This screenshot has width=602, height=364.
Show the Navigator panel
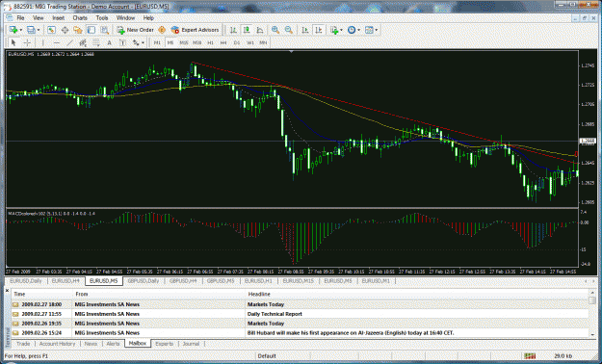[78, 30]
